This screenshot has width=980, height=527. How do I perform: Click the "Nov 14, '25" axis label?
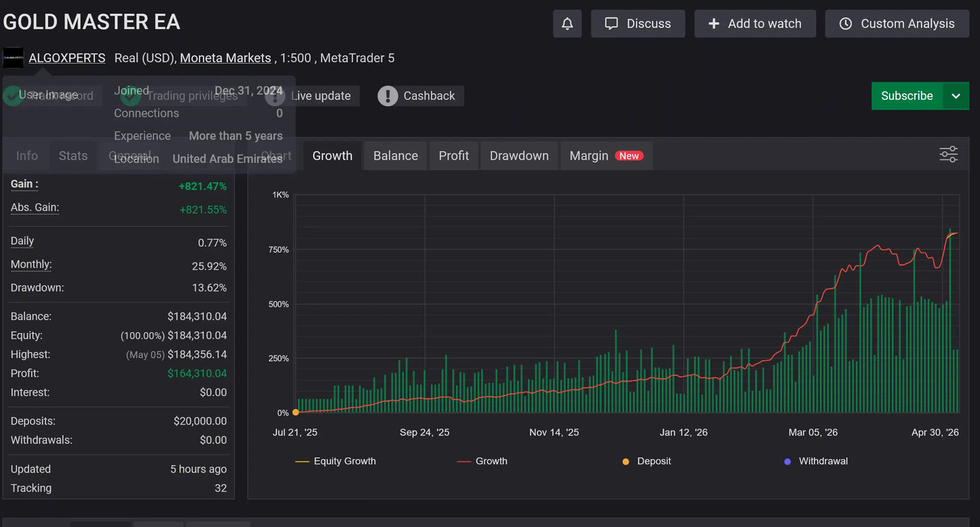coord(554,432)
